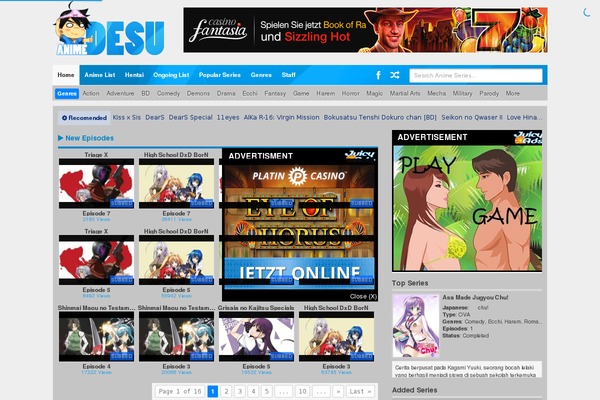Open the Ongoing List menu
This screenshot has width=600, height=400.
(x=171, y=75)
